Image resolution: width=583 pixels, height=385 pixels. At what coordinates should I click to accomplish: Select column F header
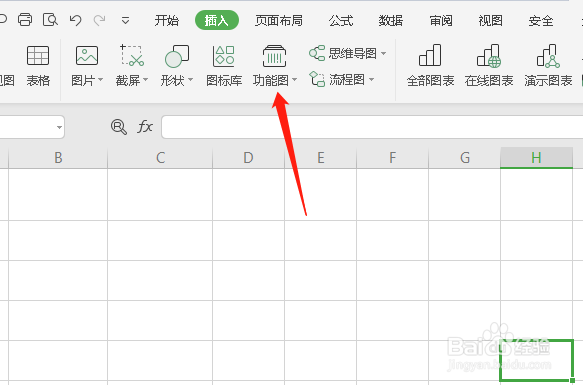pos(392,158)
